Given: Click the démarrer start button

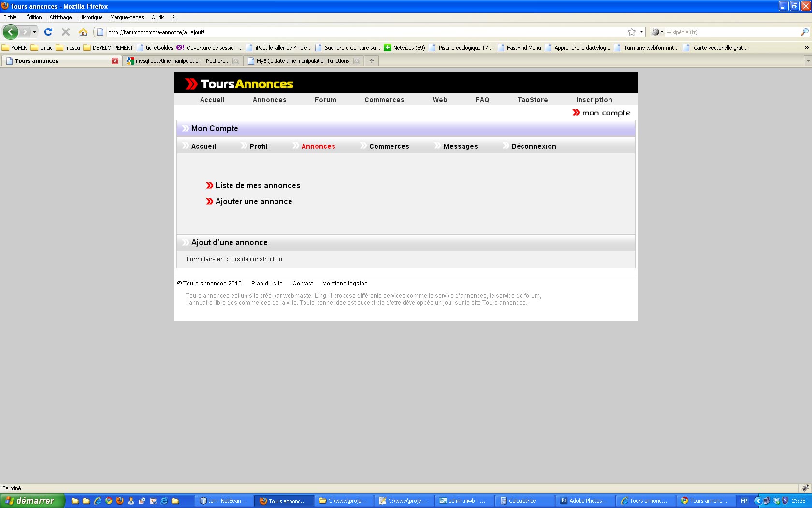Looking at the screenshot, I should pyautogui.click(x=32, y=501).
